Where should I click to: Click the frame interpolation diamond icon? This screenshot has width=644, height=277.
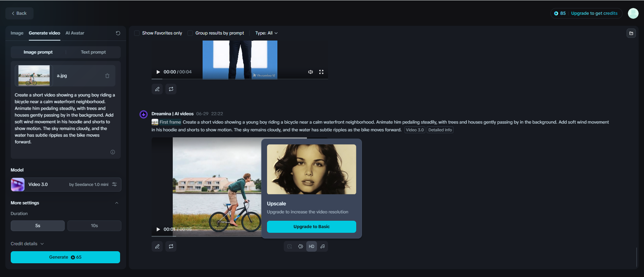(x=301, y=247)
